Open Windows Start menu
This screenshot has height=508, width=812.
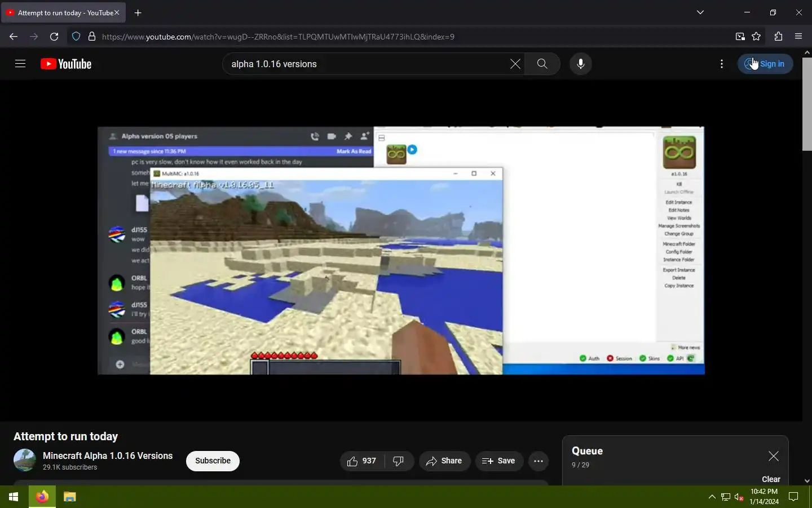[14, 497]
